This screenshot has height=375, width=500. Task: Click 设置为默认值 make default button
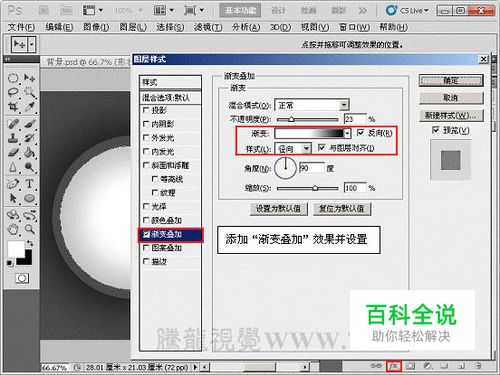coord(278,209)
